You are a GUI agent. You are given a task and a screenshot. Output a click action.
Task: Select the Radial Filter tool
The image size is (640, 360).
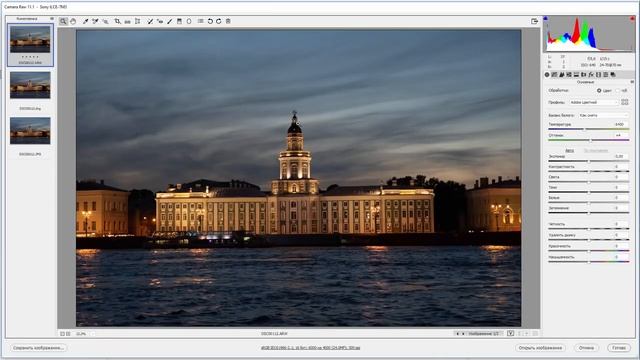(189, 21)
